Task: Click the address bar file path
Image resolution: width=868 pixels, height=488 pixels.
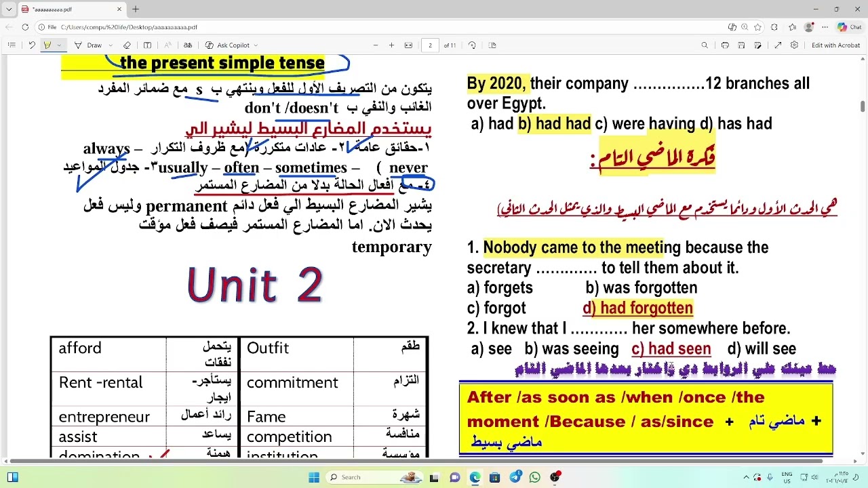Action: 129,27
